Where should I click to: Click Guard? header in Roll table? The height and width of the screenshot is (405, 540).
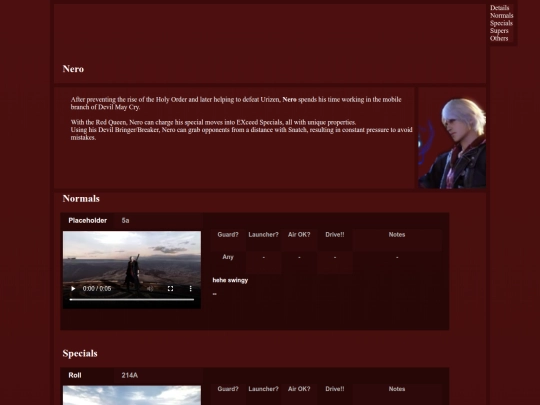pyautogui.click(x=228, y=389)
